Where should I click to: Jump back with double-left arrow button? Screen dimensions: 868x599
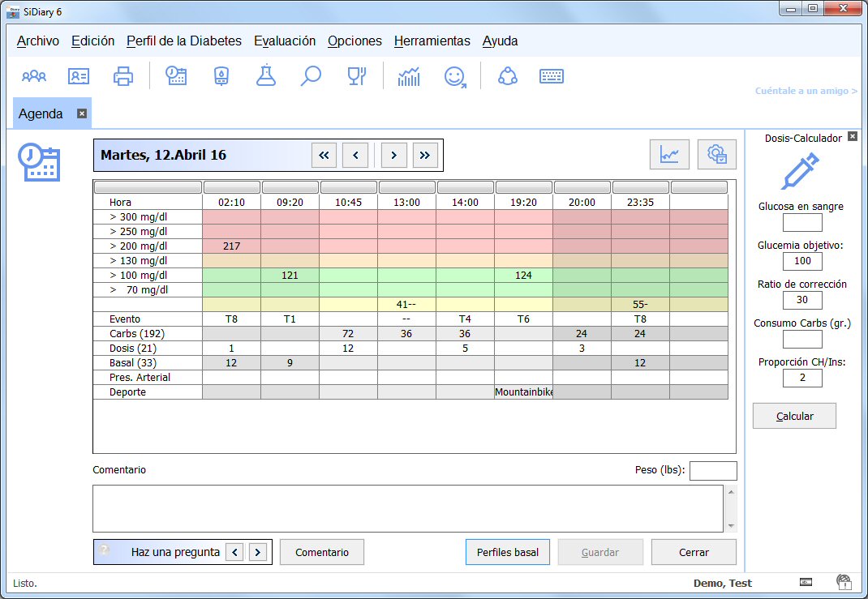coord(324,155)
